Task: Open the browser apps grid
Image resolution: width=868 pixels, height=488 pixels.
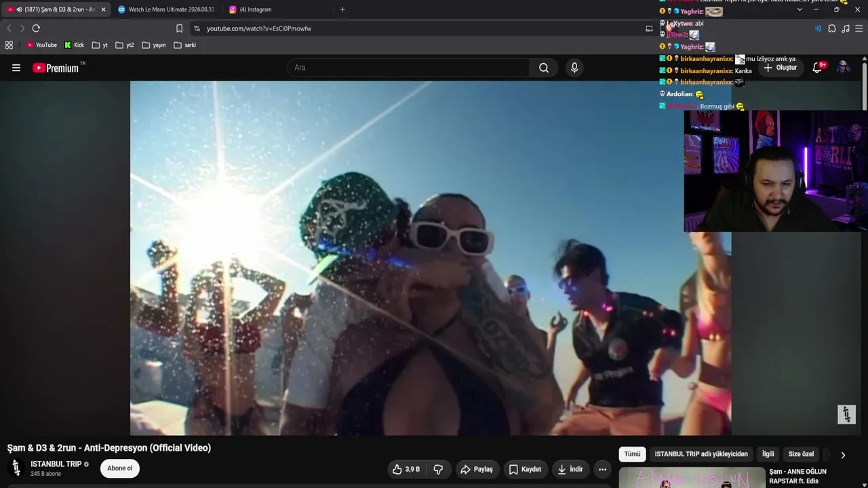Action: click(x=9, y=45)
